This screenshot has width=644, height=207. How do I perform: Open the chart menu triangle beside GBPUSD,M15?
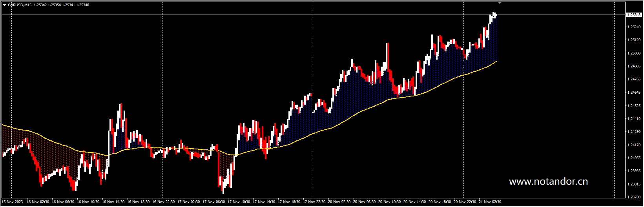(4, 5)
